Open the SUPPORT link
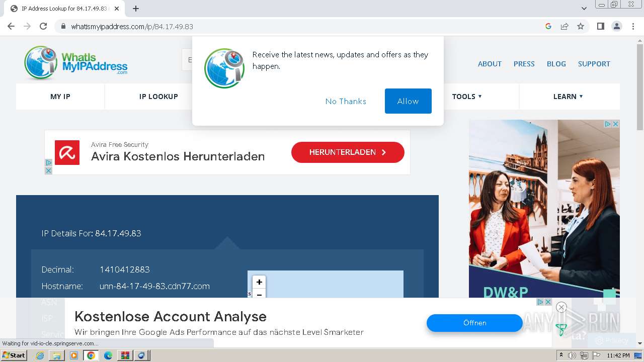This screenshot has width=644, height=362. tap(594, 64)
